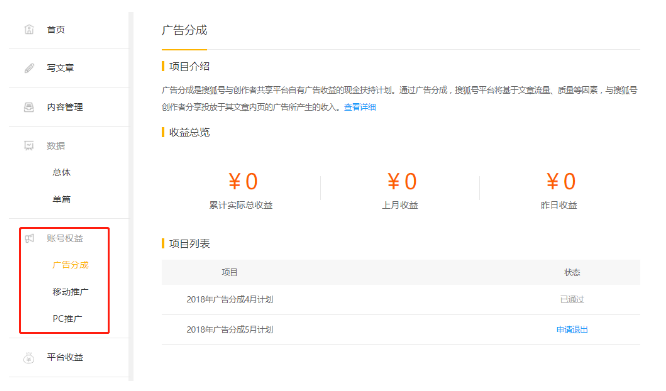666x391 pixels.
Task: Open 平台收益 in sidebar
Action: 65,357
